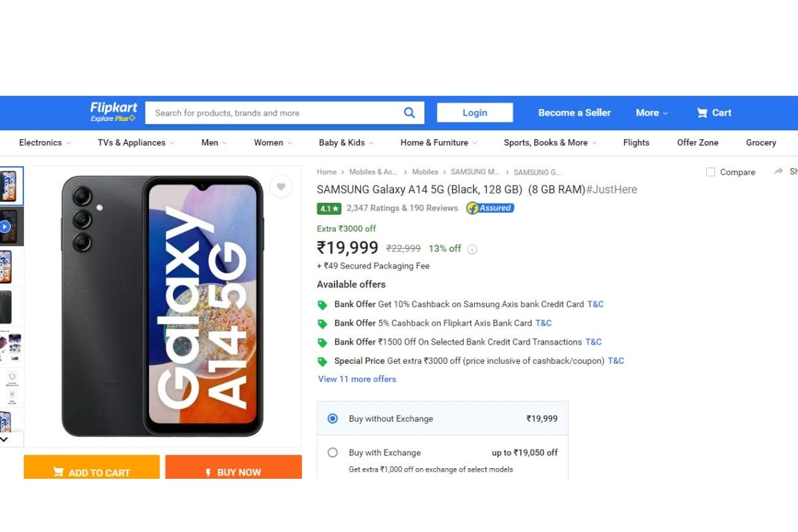Add phone to wishlist heart icon
Viewport: 798px width, 532px height.
[x=281, y=187]
